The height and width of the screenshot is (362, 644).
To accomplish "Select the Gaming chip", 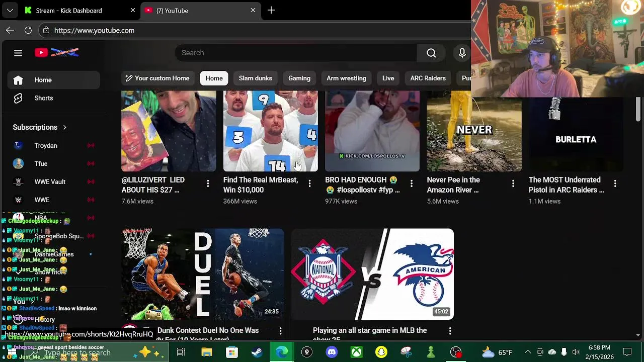I will click(x=299, y=78).
